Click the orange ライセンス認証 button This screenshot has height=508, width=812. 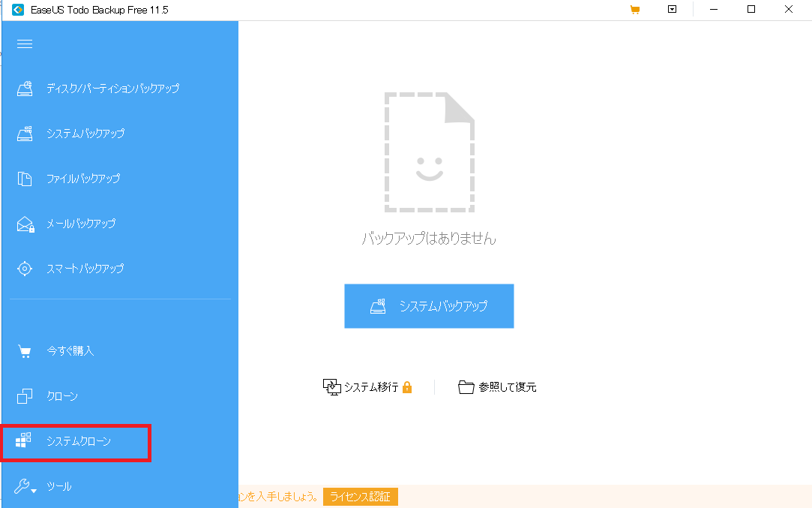pyautogui.click(x=361, y=497)
